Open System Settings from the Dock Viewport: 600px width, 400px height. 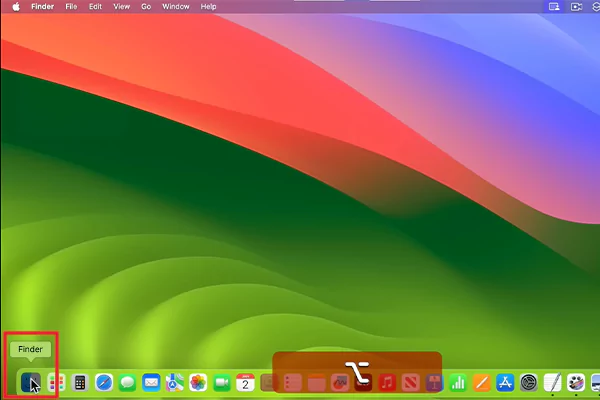click(x=529, y=382)
